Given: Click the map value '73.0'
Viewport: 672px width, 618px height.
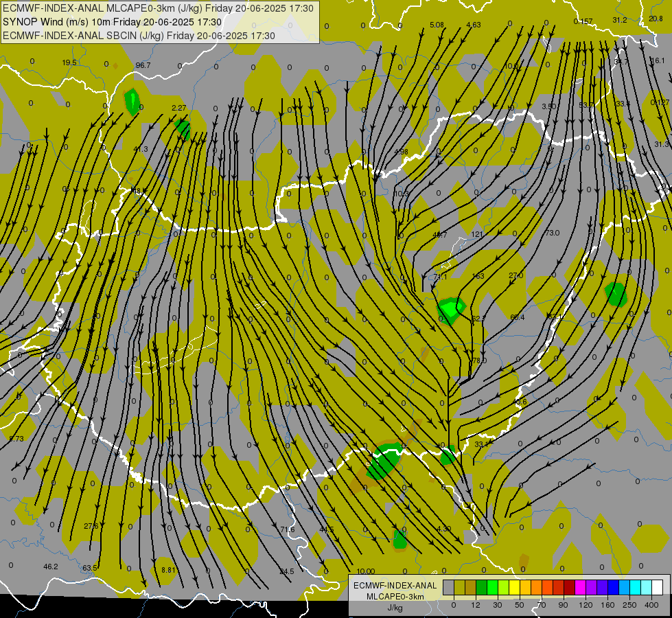Looking at the screenshot, I should (x=553, y=233).
